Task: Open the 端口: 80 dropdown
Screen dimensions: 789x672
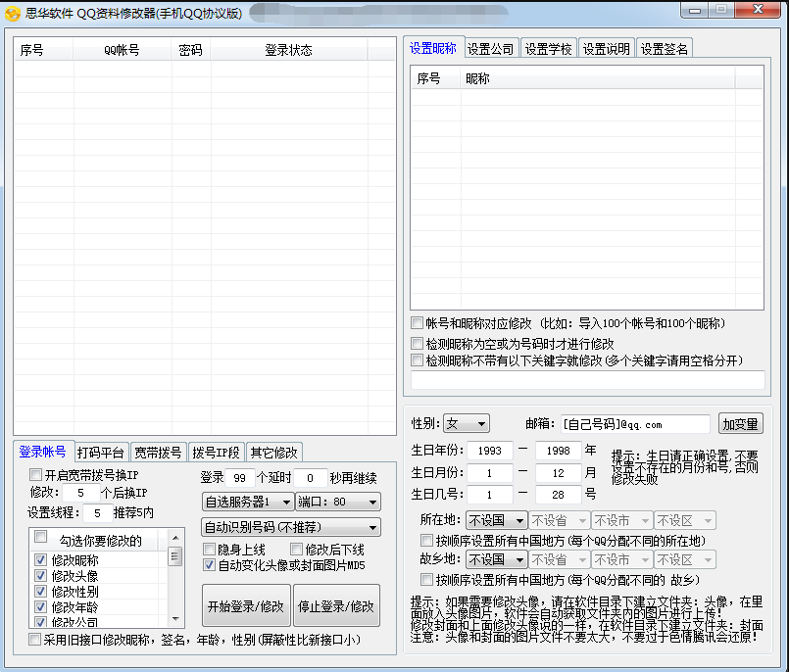Action: tap(337, 502)
